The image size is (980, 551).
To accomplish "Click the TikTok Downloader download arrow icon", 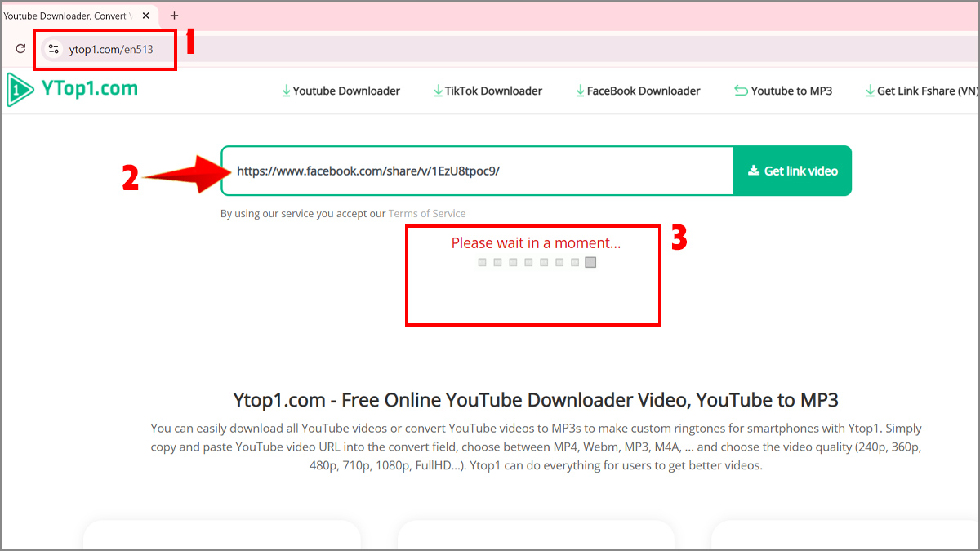I will pyautogui.click(x=439, y=90).
